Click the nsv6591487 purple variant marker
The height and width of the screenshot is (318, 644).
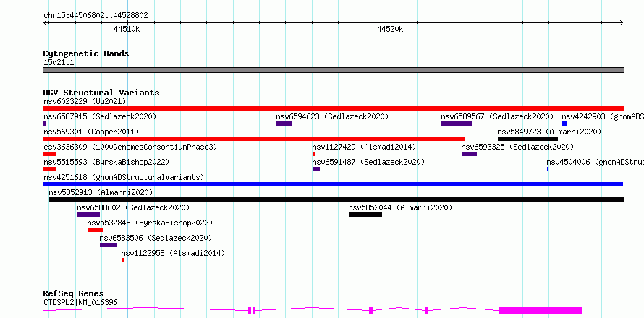tap(315, 169)
